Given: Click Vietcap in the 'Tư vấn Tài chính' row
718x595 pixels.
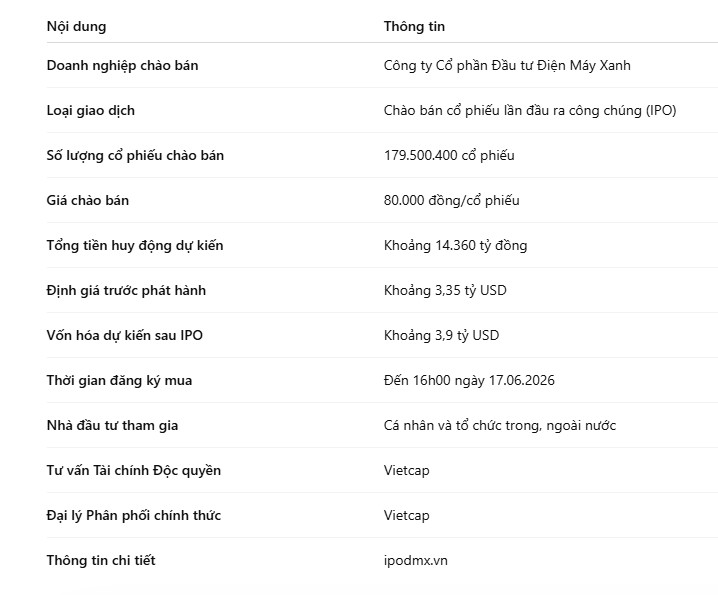Looking at the screenshot, I should tap(406, 470).
